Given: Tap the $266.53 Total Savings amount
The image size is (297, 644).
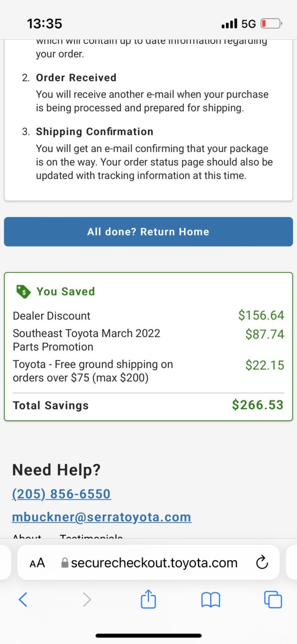Looking at the screenshot, I should point(258,405).
